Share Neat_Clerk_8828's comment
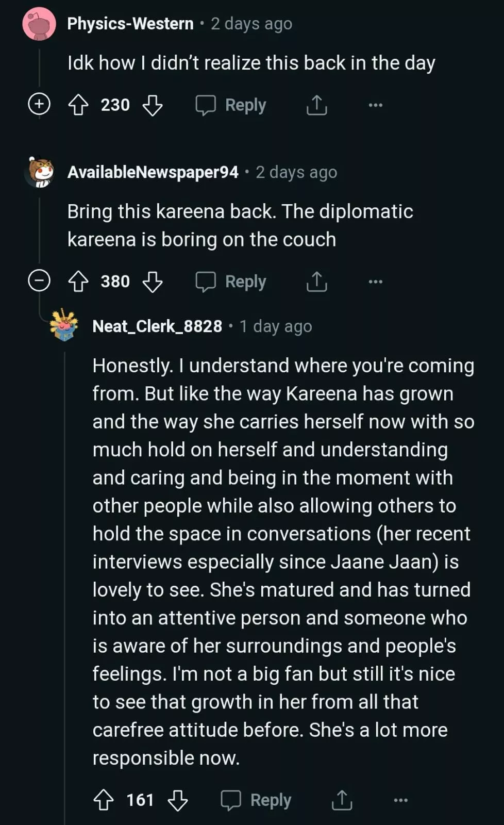The image size is (504, 825). pyautogui.click(x=342, y=800)
